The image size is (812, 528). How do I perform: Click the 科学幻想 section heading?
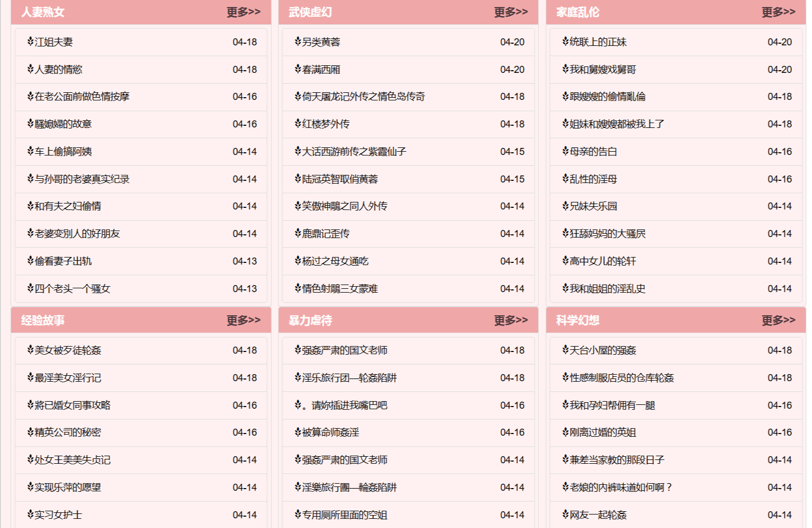click(x=578, y=320)
